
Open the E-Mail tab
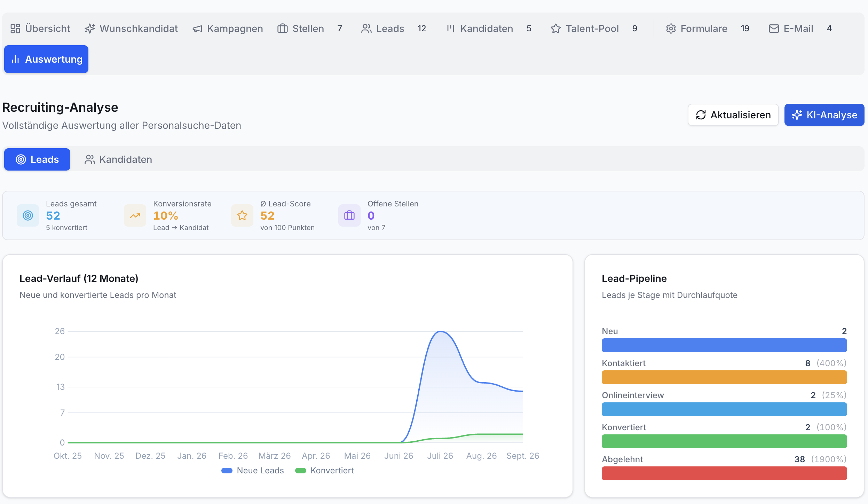click(x=800, y=29)
